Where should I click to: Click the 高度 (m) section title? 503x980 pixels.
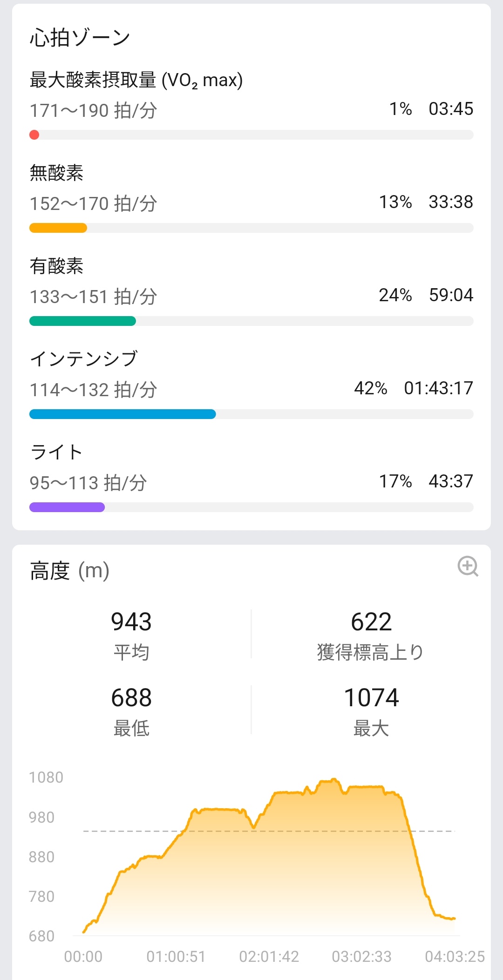tap(70, 571)
